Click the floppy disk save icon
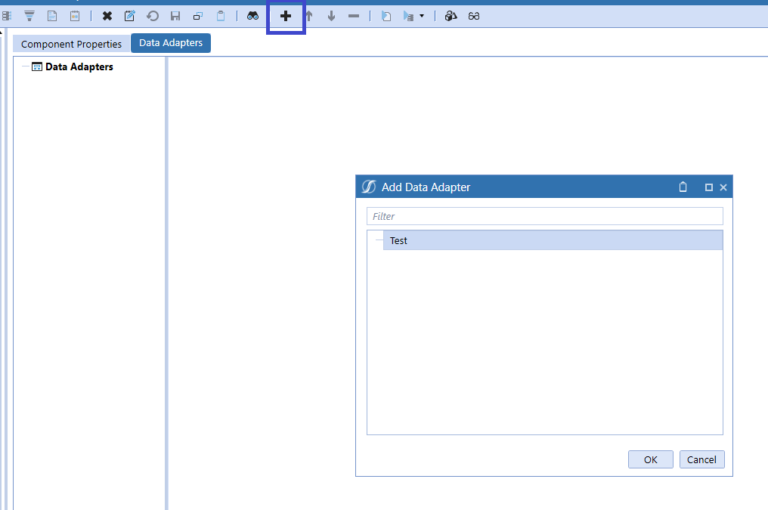This screenshot has height=510, width=768. pyautogui.click(x=175, y=16)
